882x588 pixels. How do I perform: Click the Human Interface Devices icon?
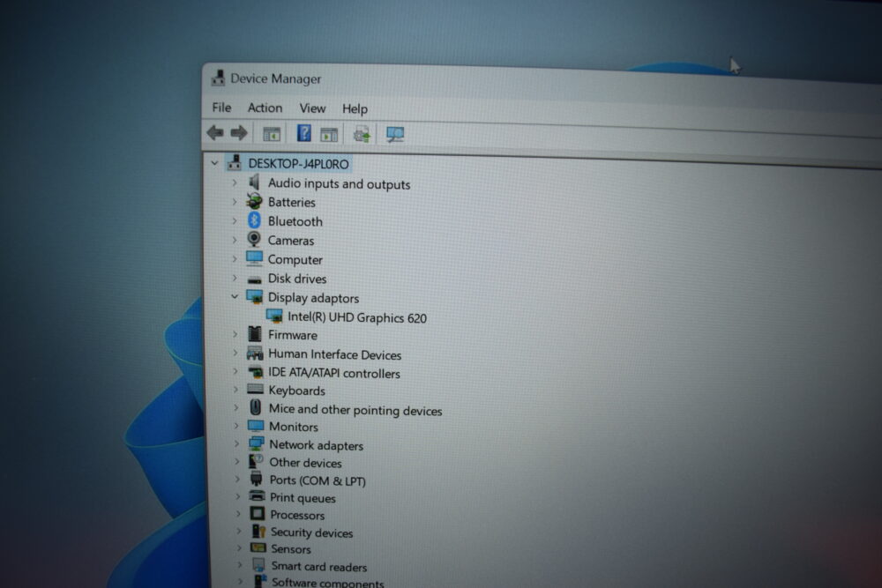[255, 353]
